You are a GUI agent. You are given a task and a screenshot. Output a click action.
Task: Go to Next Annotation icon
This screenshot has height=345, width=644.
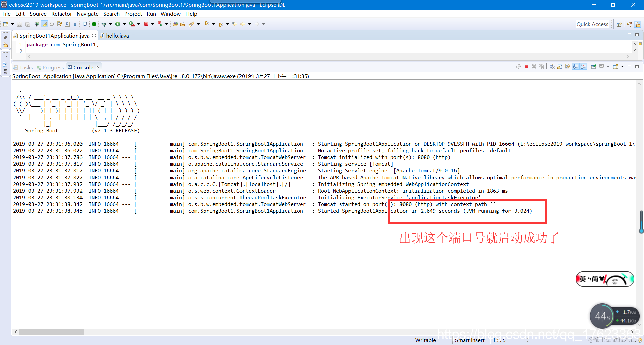coord(207,24)
